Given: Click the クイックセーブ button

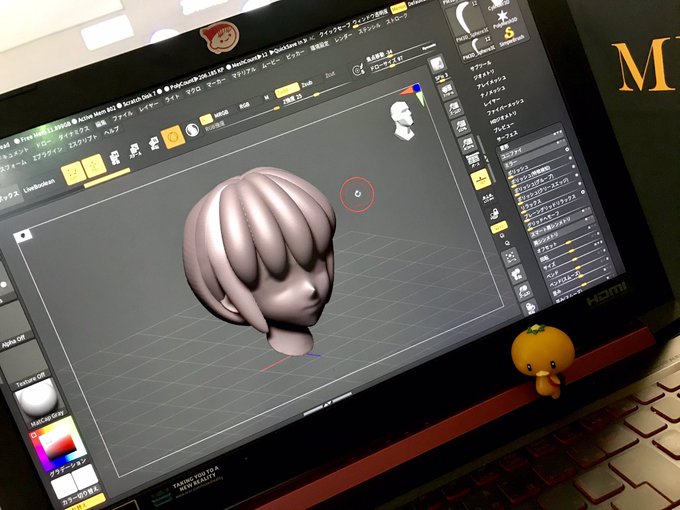Looking at the screenshot, I should 334,30.
